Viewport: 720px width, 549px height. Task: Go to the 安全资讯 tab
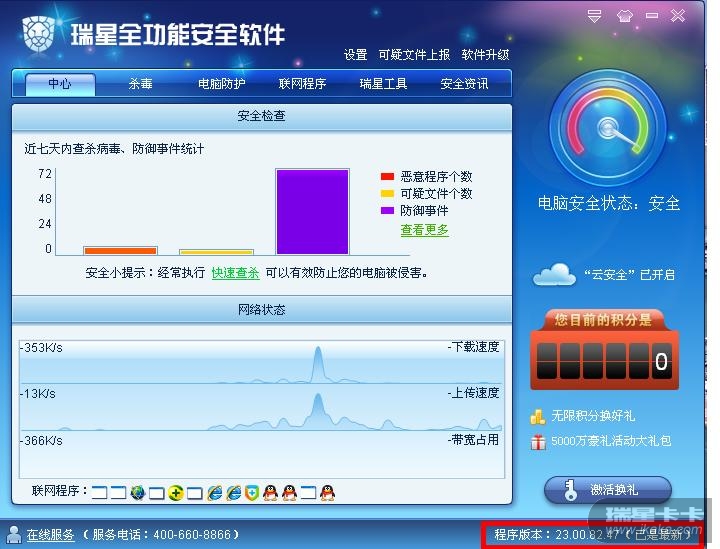464,84
